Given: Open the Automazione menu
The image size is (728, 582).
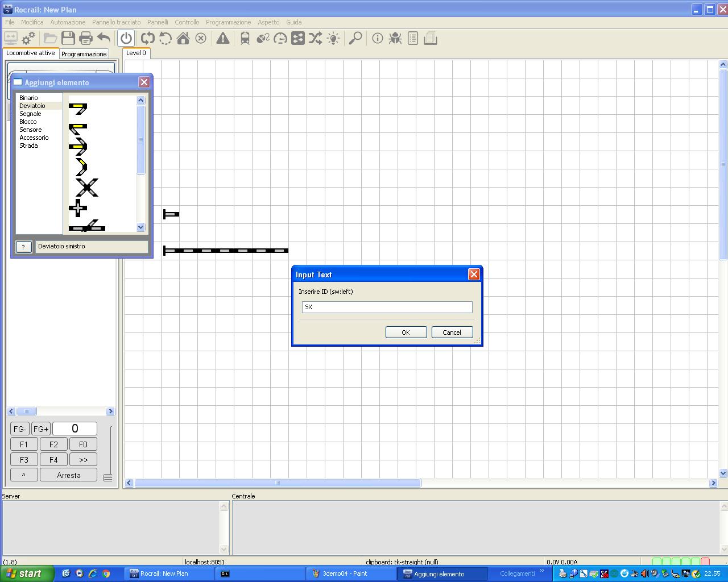Looking at the screenshot, I should pos(68,22).
